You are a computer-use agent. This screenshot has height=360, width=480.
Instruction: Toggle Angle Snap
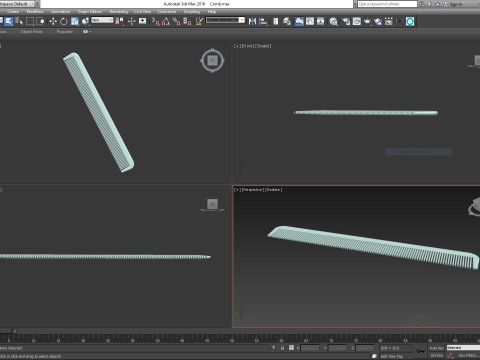[x=166, y=21]
